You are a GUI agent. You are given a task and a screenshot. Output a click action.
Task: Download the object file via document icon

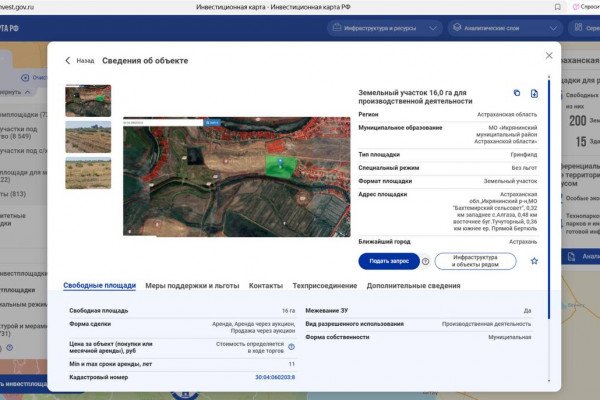click(534, 93)
